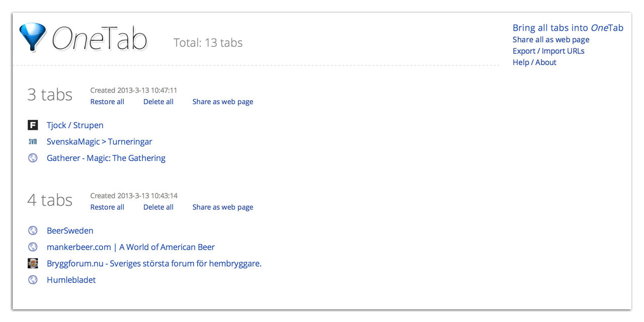Click the SvenskaMagic favicon
The width and height of the screenshot is (644, 322).
tap(33, 141)
